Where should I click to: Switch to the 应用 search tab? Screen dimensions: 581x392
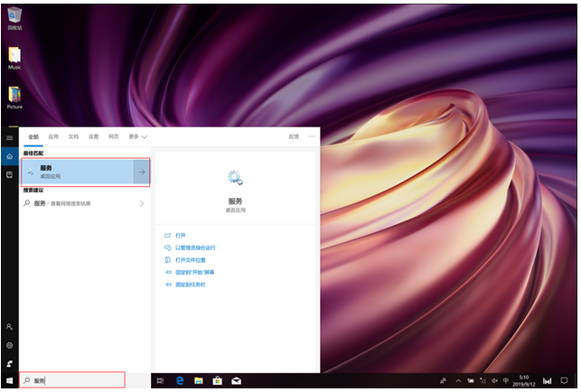(53, 136)
